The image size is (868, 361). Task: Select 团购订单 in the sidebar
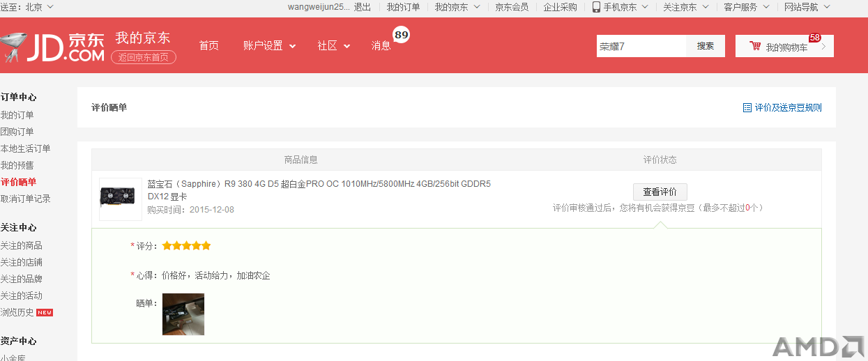coord(17,132)
